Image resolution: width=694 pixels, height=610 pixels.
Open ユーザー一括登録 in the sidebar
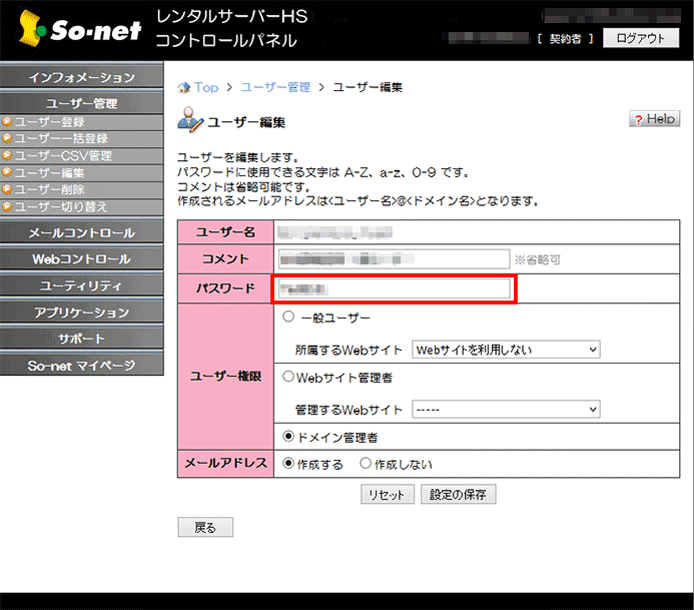[x=61, y=139]
